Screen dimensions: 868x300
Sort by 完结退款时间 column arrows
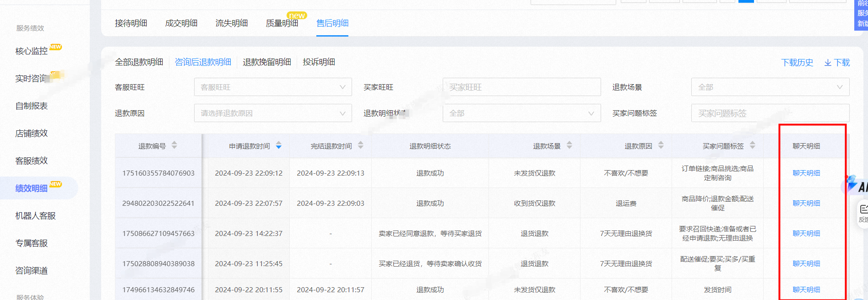pyautogui.click(x=361, y=145)
